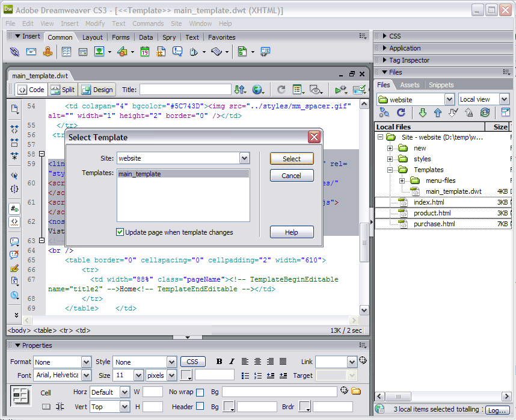
Task: Insert a Named Anchor icon
Action: [x=48, y=51]
